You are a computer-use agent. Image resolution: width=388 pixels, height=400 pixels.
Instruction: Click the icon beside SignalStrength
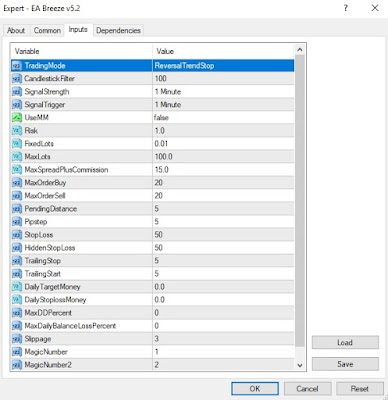(x=17, y=92)
